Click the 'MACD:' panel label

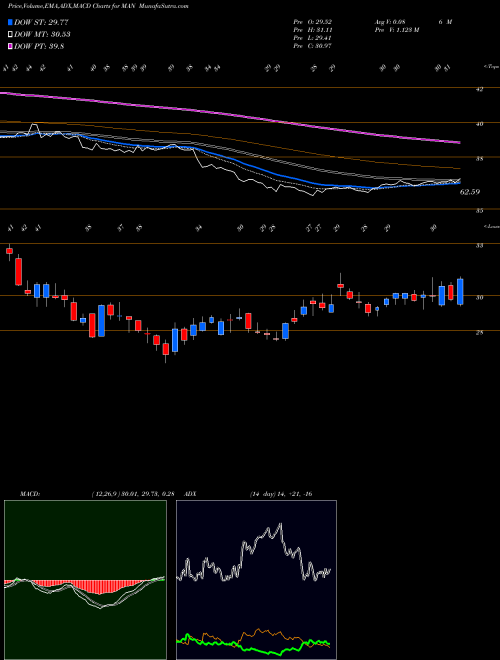click(x=29, y=494)
